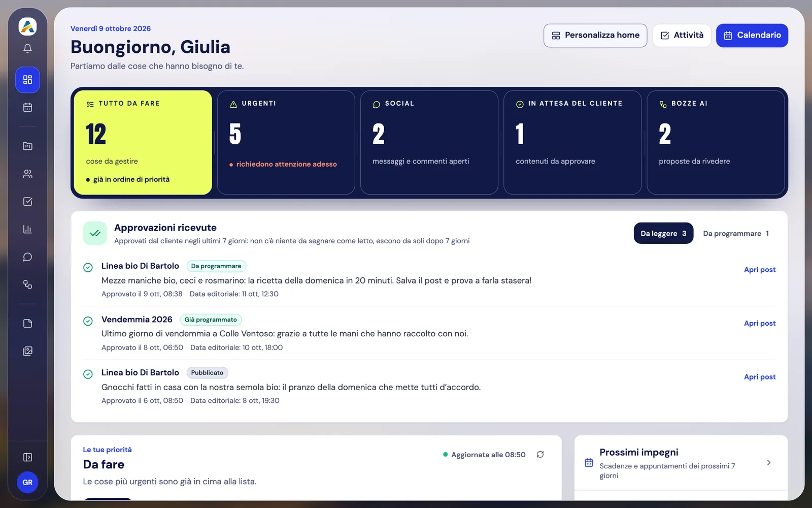Click check circle beside Gnocchi post
The height and width of the screenshot is (508, 812).
(88, 374)
